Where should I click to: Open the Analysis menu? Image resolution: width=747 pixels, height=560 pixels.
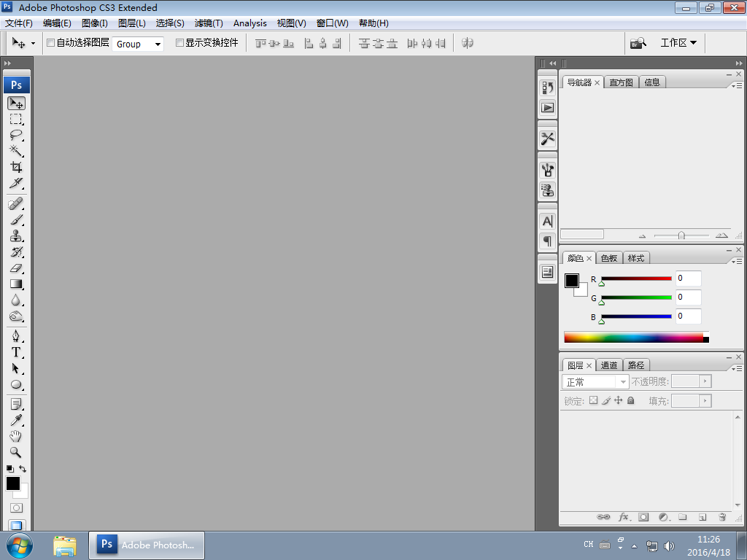point(250,23)
